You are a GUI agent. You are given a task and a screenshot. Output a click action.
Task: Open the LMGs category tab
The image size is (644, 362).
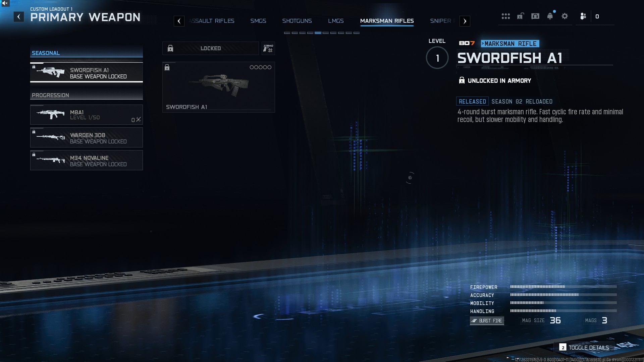click(336, 21)
